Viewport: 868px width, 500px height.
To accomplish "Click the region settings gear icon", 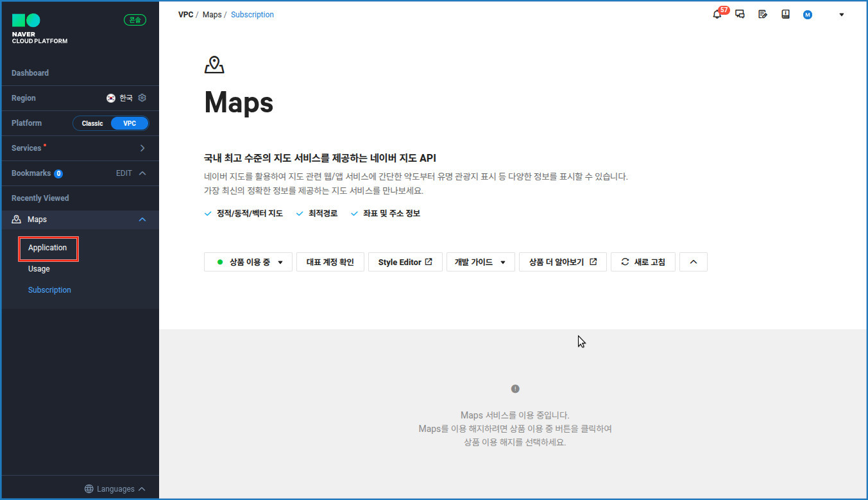I will click(x=142, y=98).
